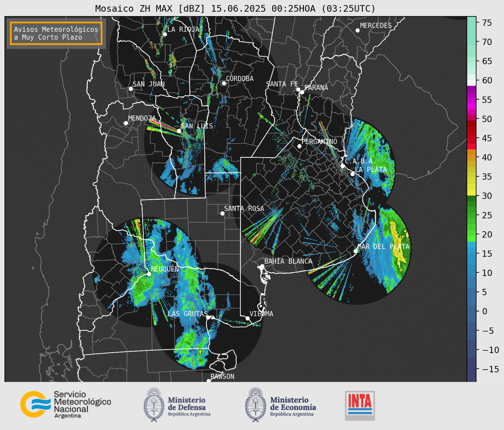
Task: Click the green 25 dBZ color band
Action: [471, 215]
